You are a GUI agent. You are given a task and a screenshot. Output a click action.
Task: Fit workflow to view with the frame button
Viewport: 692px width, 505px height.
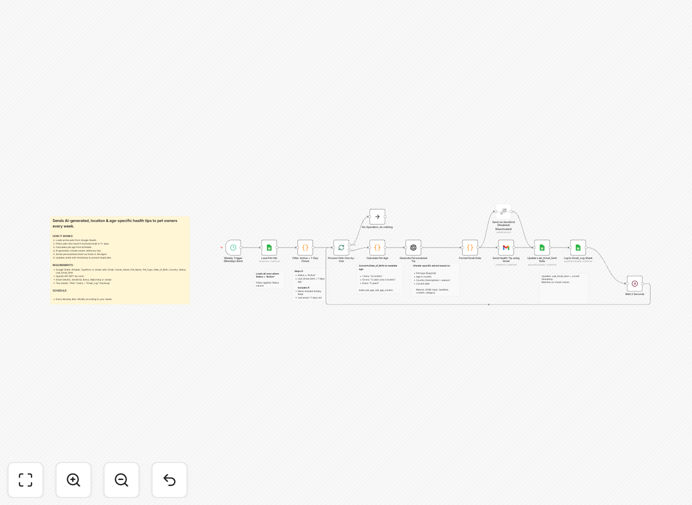point(26,480)
